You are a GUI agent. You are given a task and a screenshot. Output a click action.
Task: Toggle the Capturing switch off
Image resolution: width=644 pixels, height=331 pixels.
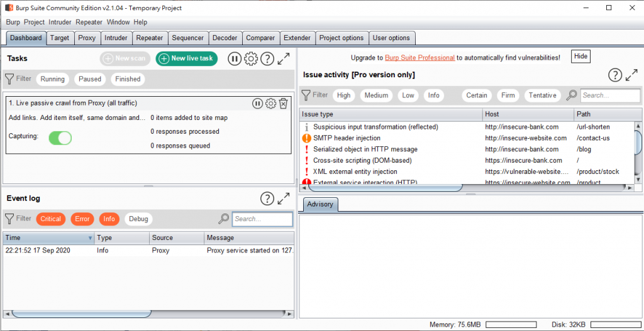pos(60,138)
